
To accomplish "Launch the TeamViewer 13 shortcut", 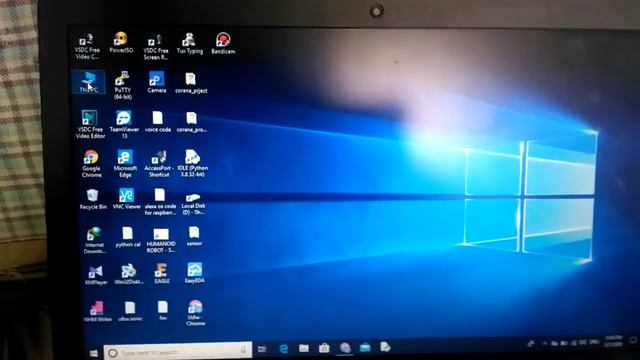I will [124, 124].
